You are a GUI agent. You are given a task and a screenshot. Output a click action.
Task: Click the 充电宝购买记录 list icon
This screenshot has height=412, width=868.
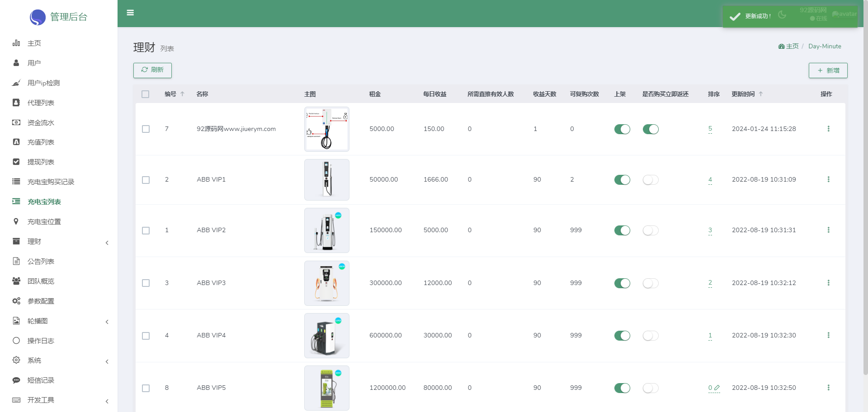[x=16, y=182]
